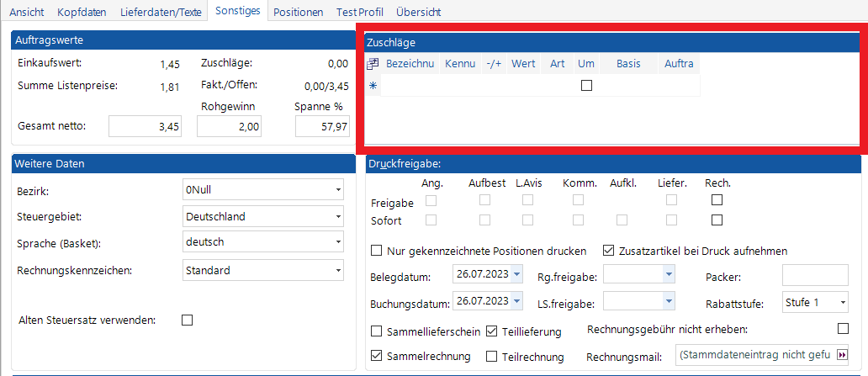The image size is (868, 376).
Task: Click the Packer input field
Action: (x=815, y=275)
